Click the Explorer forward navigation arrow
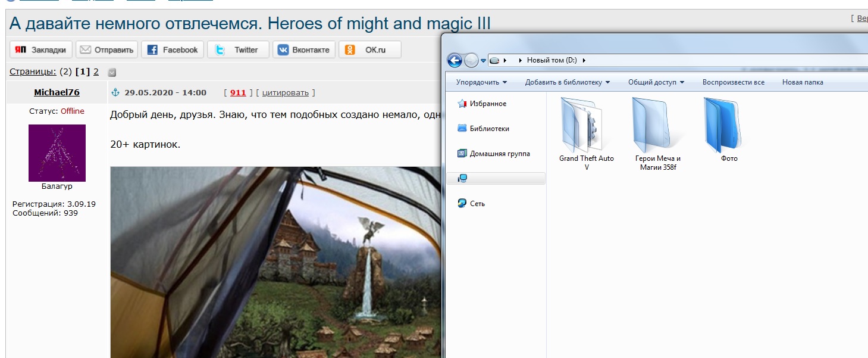This screenshot has height=358, width=868. pyautogui.click(x=471, y=60)
